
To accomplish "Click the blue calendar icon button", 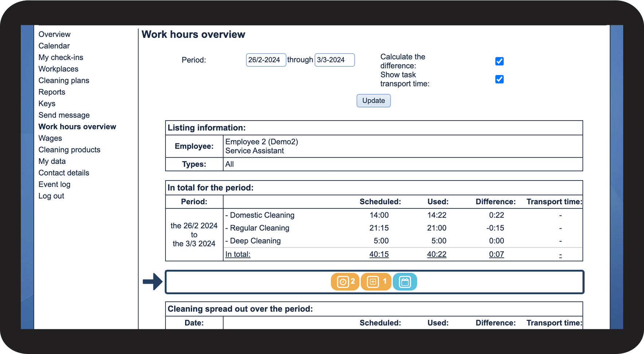I will pyautogui.click(x=405, y=282).
